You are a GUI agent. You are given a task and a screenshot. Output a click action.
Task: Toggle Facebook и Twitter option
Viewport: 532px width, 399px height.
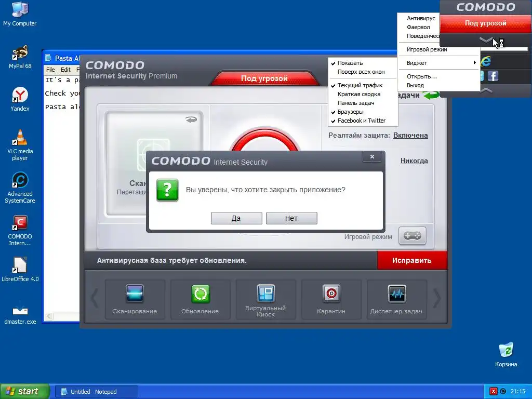tap(363, 121)
